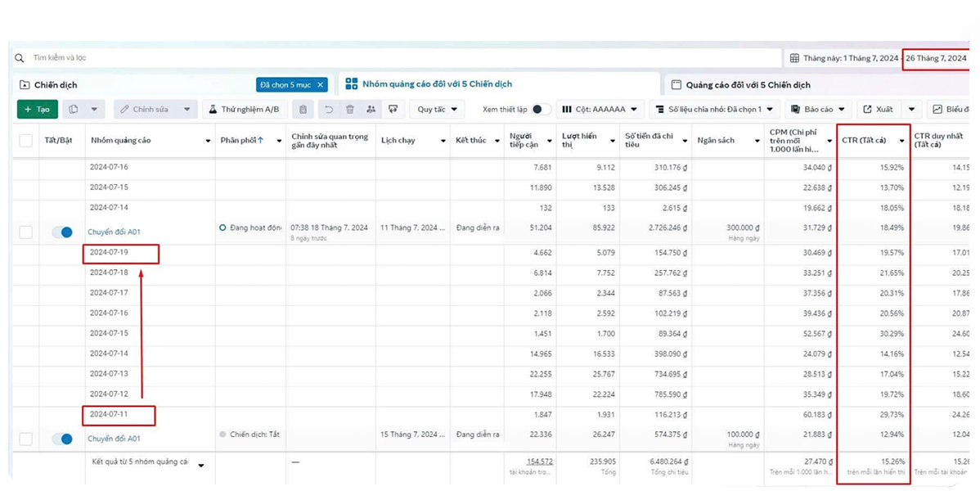Viewport: 980px width, 491px height.
Task: Click the green 'Tạo' button
Action: coord(37,109)
